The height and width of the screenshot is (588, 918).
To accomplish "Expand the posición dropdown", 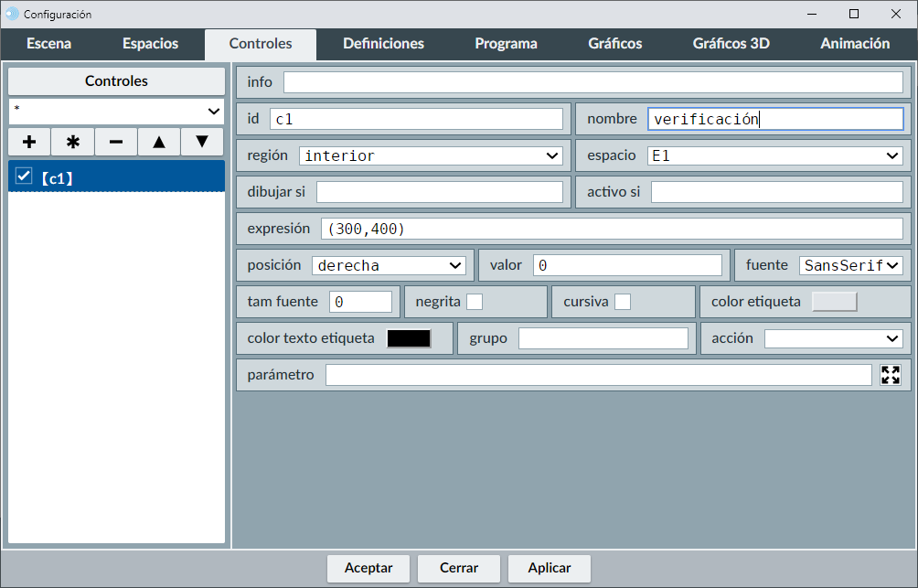I will pyautogui.click(x=389, y=265).
